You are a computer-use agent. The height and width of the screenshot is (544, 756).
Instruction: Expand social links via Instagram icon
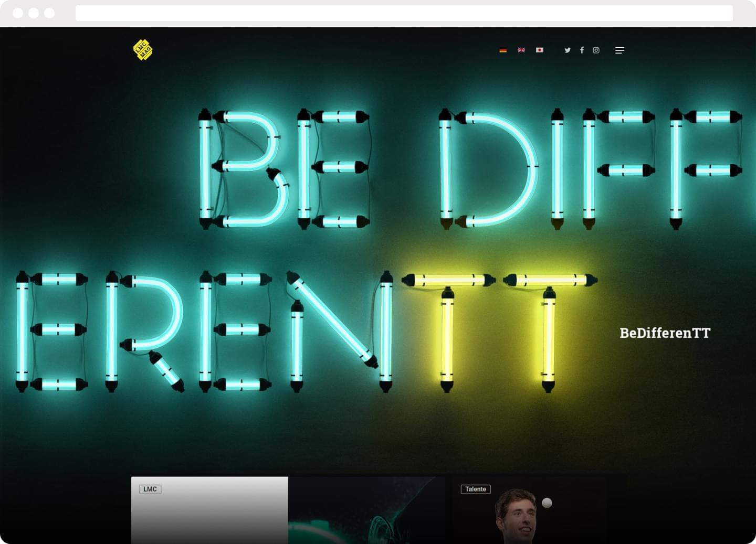596,50
